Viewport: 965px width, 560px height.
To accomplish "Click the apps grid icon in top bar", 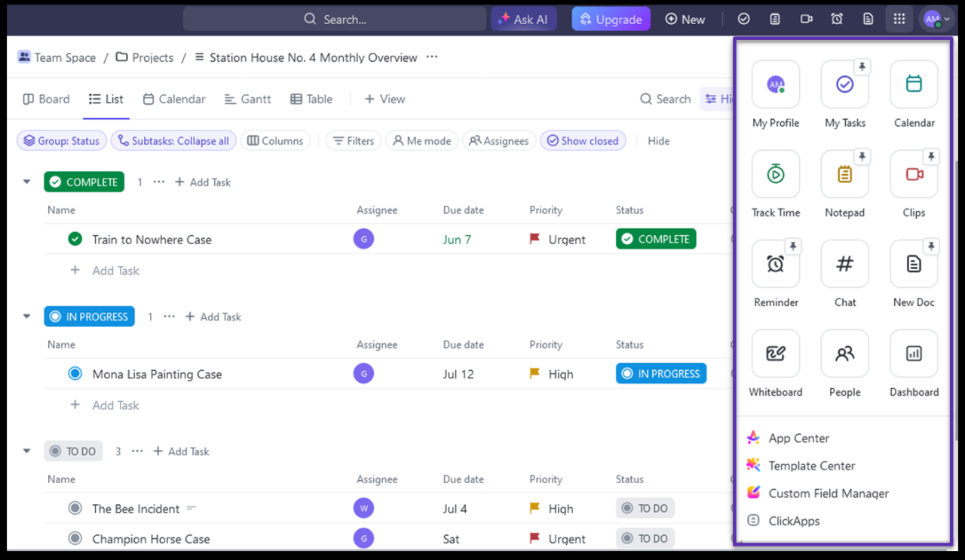I will 899,19.
